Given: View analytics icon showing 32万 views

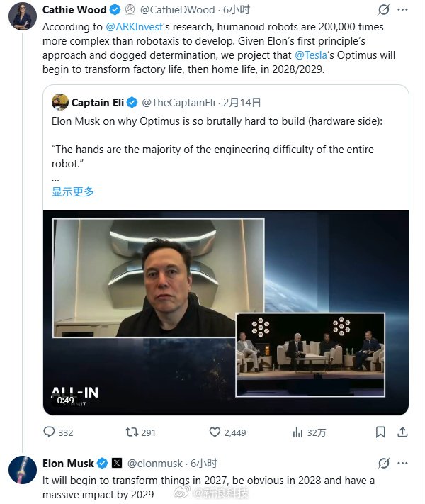Looking at the screenshot, I should pos(298,432).
